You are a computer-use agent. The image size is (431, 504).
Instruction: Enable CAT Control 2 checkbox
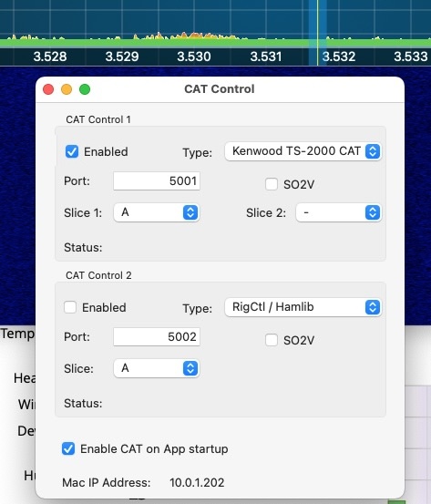pos(70,307)
